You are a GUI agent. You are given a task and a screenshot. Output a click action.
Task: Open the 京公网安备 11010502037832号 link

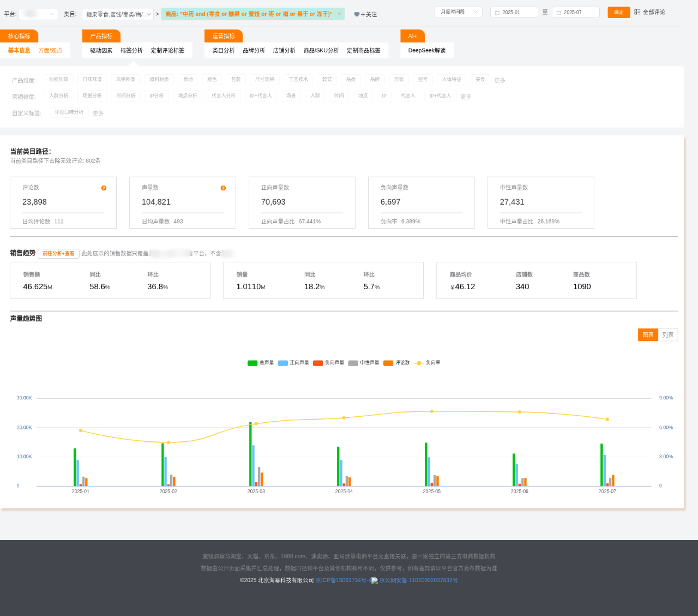(419, 581)
